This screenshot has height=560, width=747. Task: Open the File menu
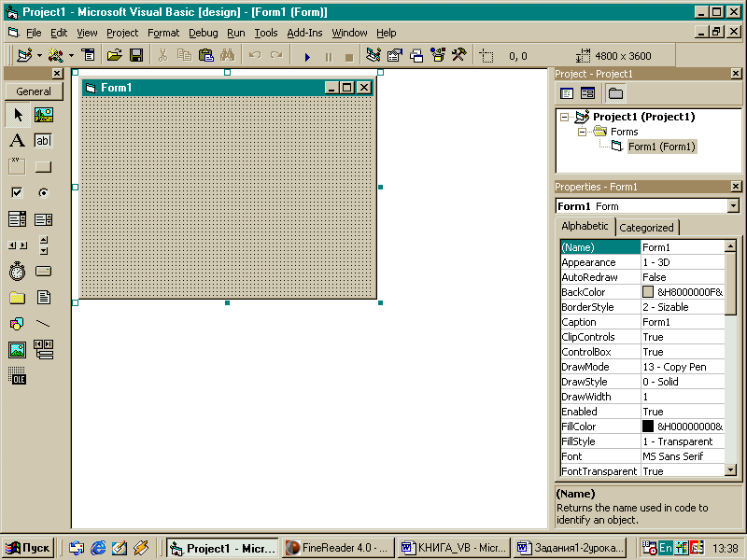(34, 33)
